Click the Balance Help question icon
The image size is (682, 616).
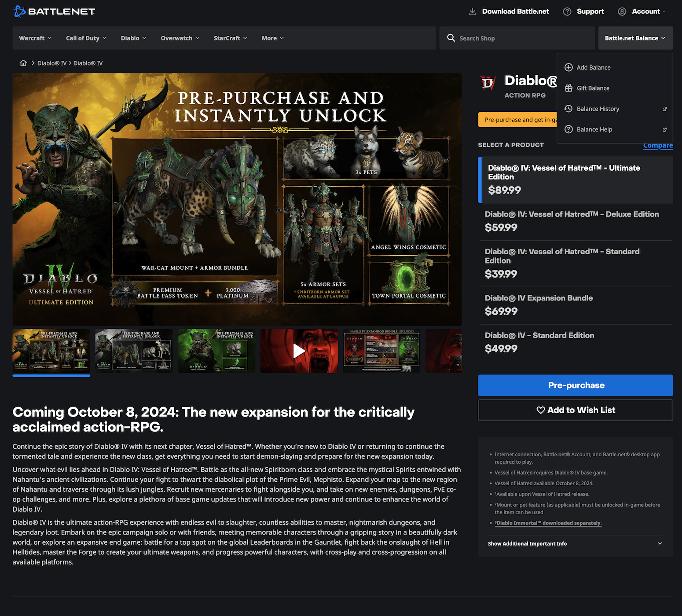(x=568, y=129)
